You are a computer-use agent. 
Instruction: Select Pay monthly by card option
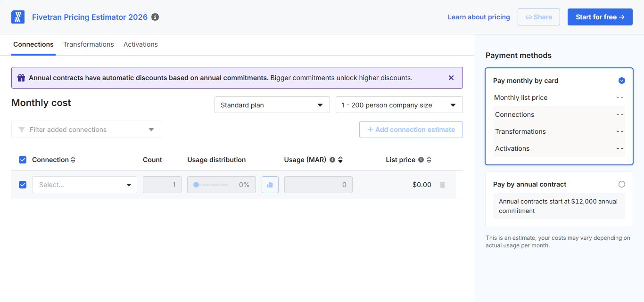click(621, 81)
